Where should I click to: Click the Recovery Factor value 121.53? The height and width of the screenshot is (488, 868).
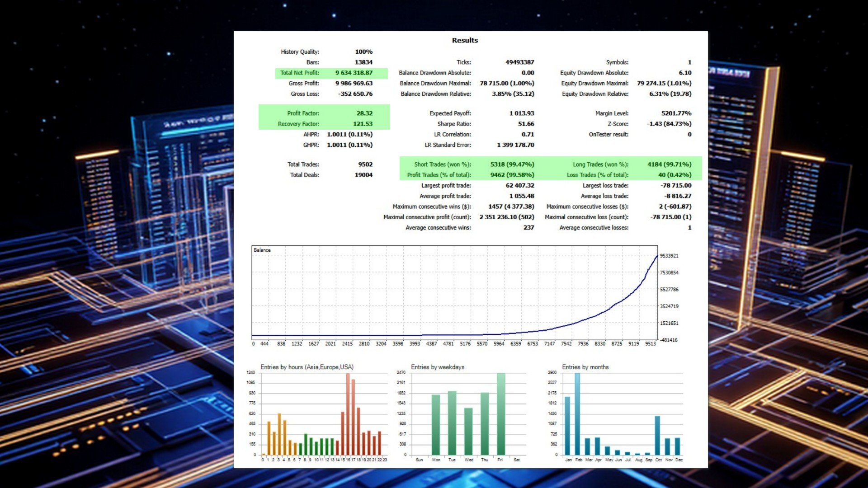click(363, 124)
